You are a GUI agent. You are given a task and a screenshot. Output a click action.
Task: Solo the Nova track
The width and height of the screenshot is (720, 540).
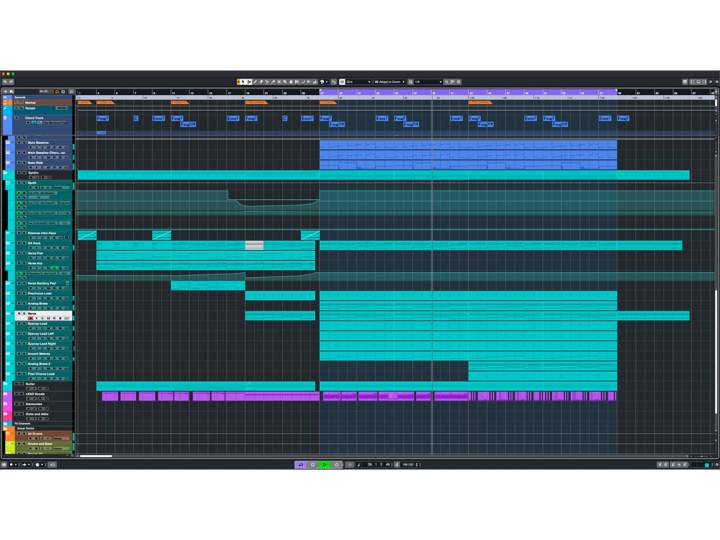point(22,313)
